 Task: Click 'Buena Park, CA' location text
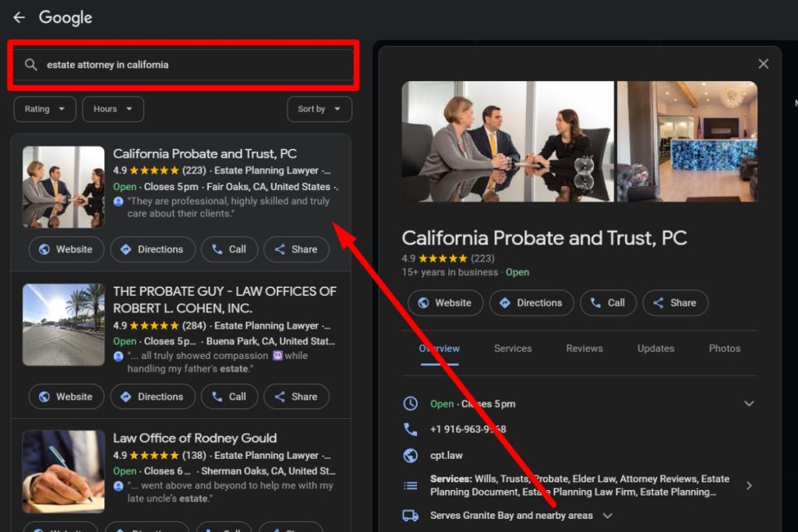coord(270,341)
